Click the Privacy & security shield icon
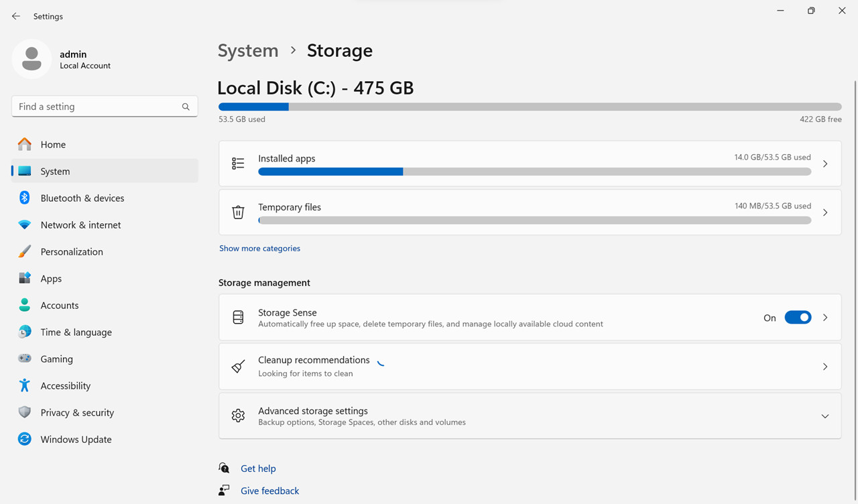Image resolution: width=858 pixels, height=504 pixels. tap(25, 412)
